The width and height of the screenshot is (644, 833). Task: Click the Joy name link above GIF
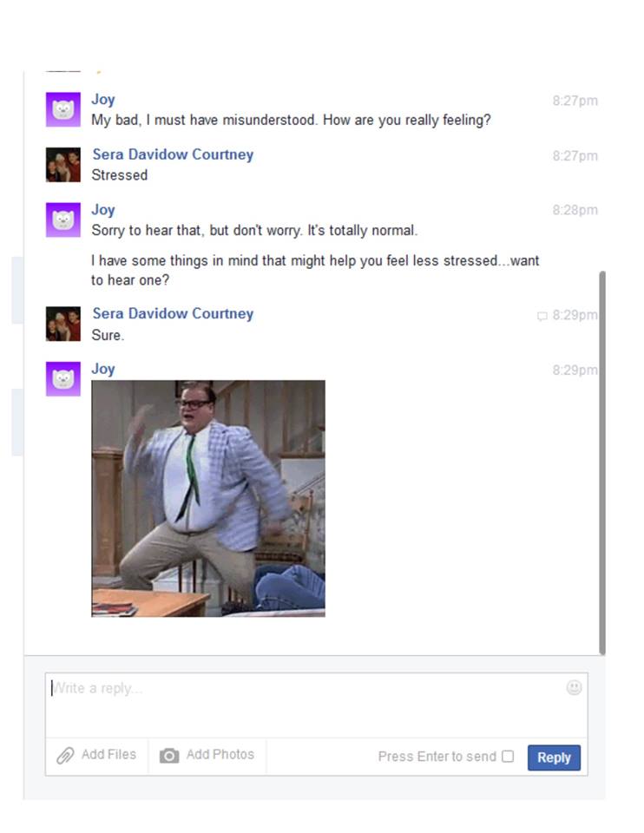[x=103, y=369]
